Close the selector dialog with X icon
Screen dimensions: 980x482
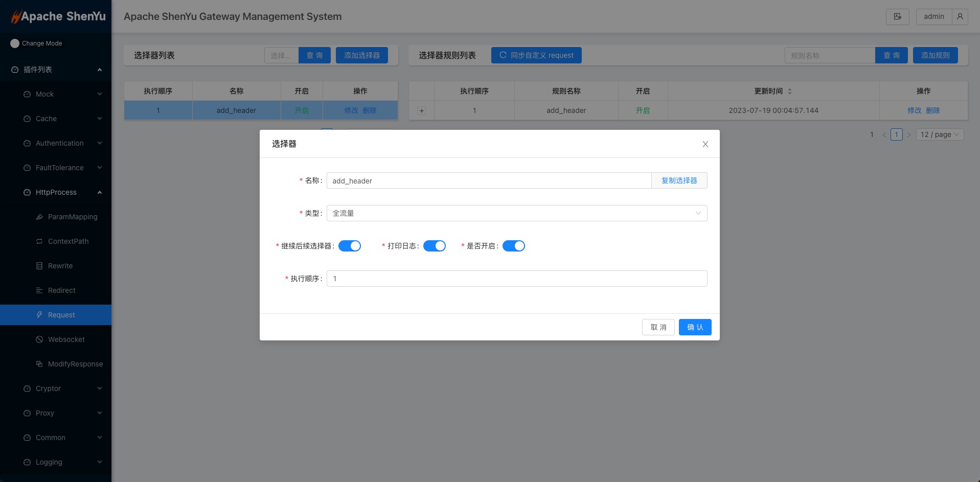(x=705, y=144)
